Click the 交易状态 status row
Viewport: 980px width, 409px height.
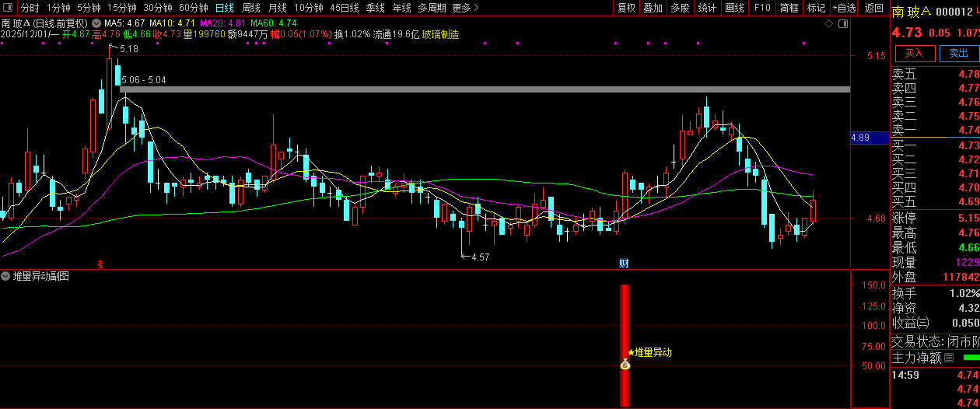click(935, 341)
